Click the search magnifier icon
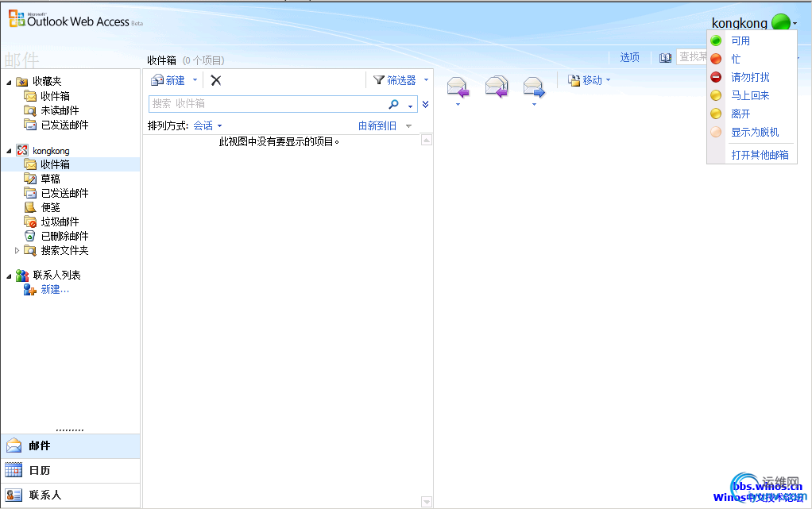Viewport: 812px width, 509px height. [x=393, y=104]
